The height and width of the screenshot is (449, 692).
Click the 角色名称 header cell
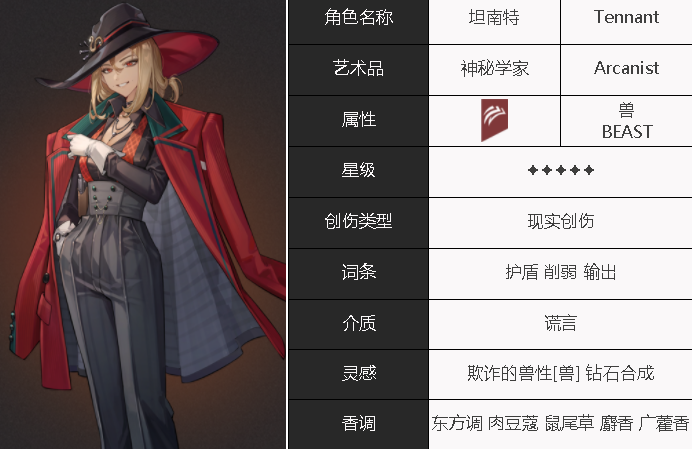[x=358, y=21]
